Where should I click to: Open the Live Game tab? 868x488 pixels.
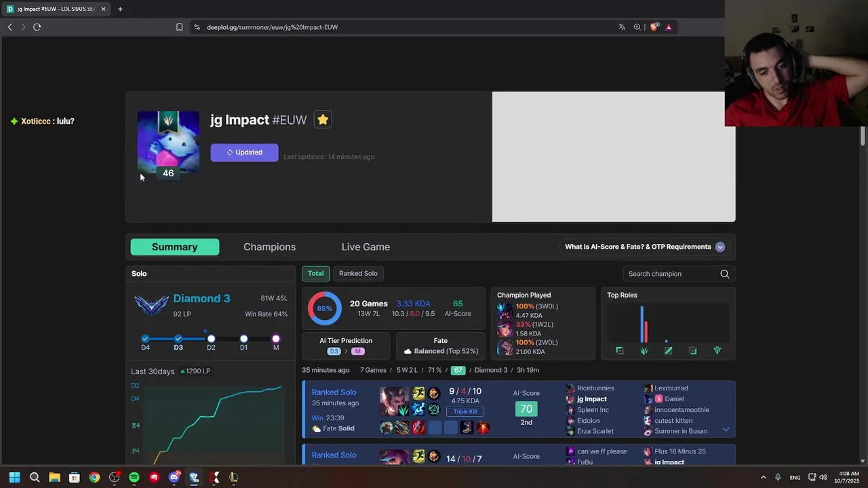[366, 247]
